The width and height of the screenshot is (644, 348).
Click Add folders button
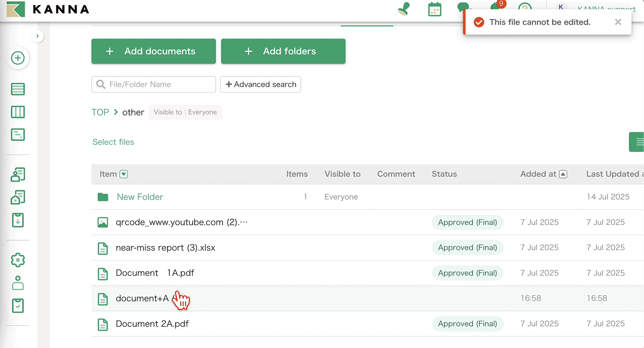[283, 51]
